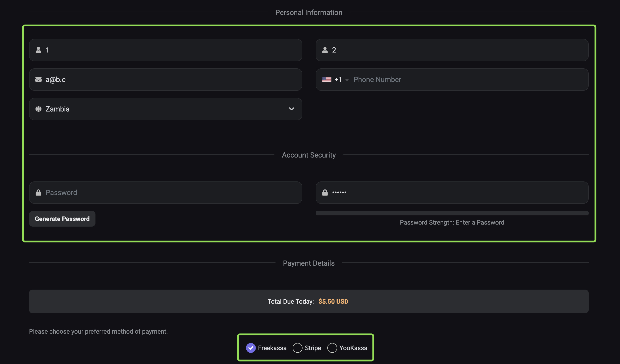Click the Generate Password button
Screen dimensions: 620x364
pyautogui.click(x=62, y=219)
